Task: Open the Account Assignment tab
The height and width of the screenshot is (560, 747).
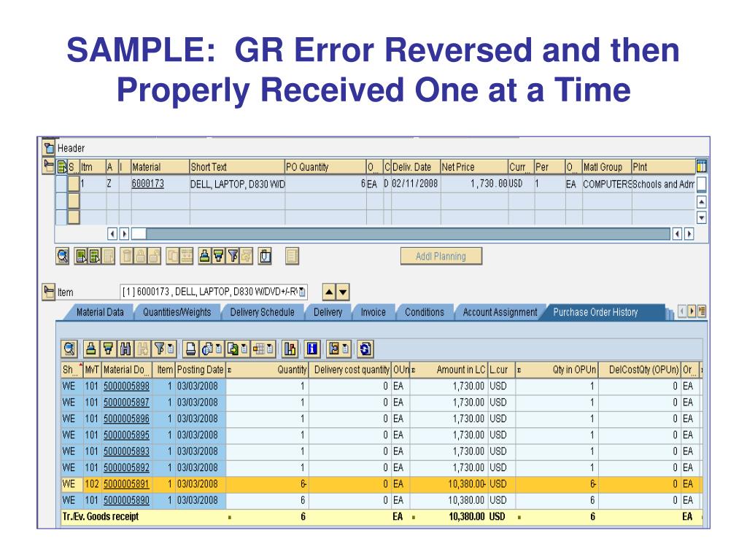Action: (x=500, y=312)
